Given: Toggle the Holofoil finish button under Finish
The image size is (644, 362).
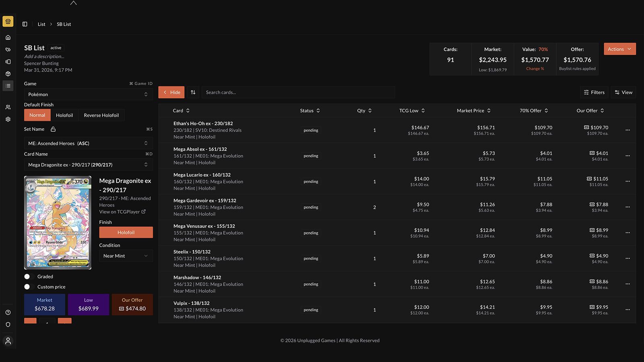Looking at the screenshot, I should pyautogui.click(x=126, y=232).
